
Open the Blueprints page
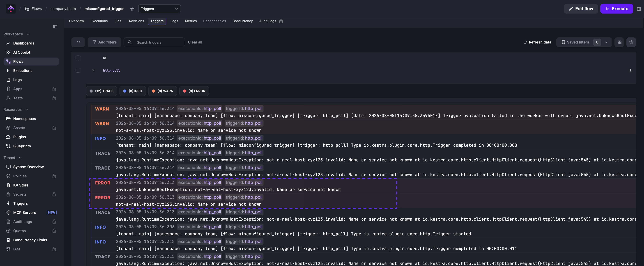pos(31,146)
